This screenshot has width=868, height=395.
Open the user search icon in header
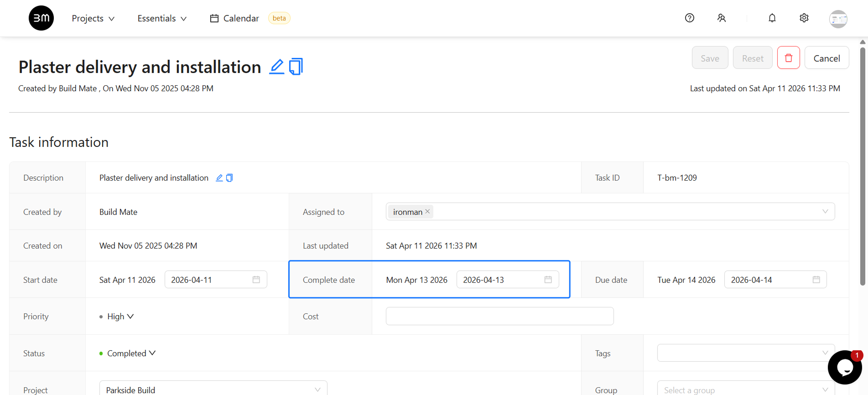tap(721, 18)
